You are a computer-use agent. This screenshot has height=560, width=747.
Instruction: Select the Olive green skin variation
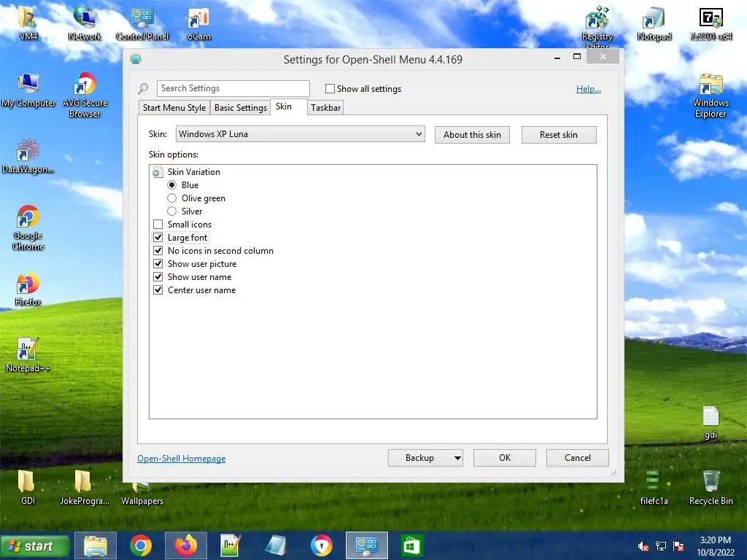[x=172, y=198]
